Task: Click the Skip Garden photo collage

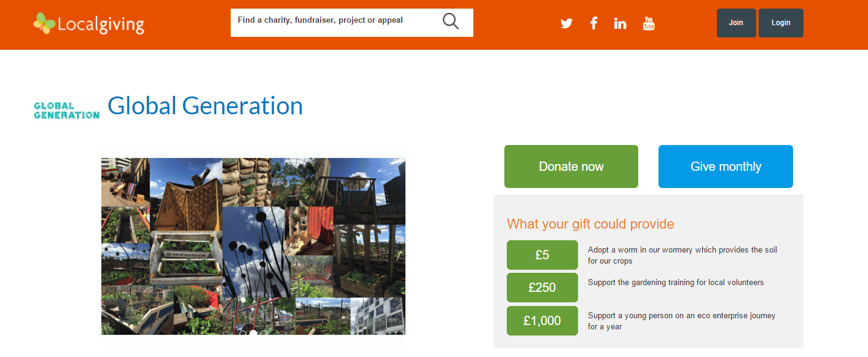Action: tap(253, 246)
